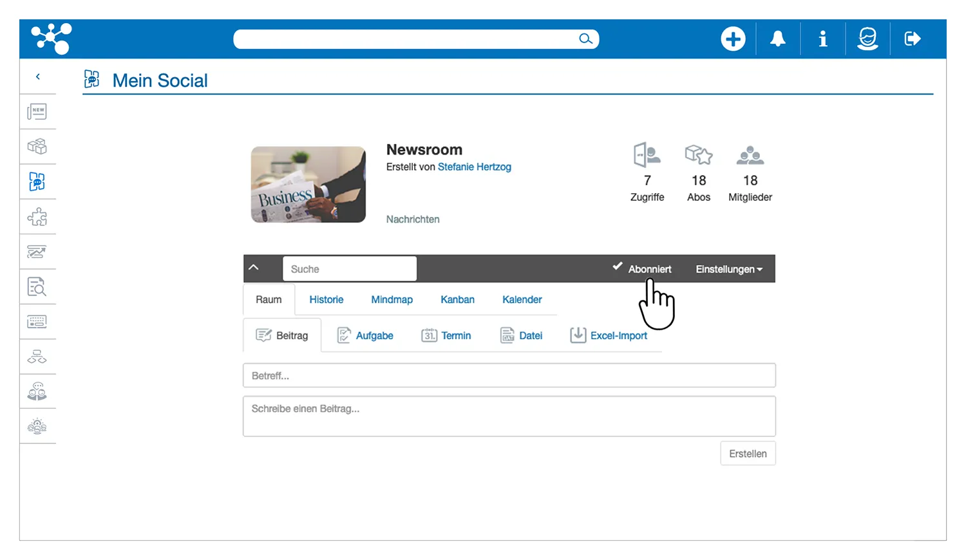Open the puzzle piece sidebar icon

[37, 217]
